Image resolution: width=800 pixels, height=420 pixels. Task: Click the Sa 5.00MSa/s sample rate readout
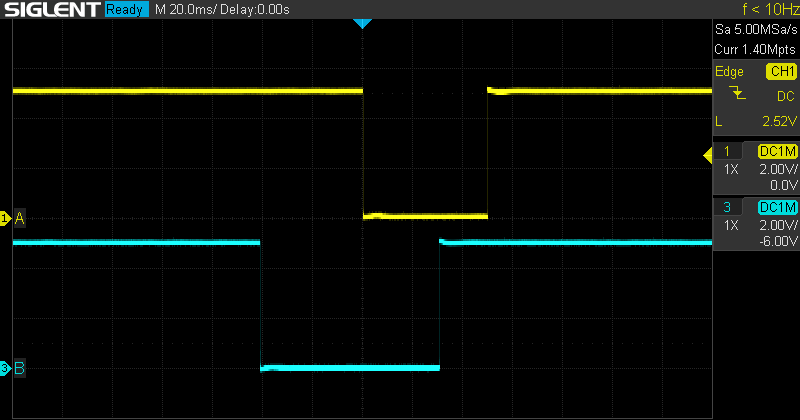pyautogui.click(x=755, y=32)
